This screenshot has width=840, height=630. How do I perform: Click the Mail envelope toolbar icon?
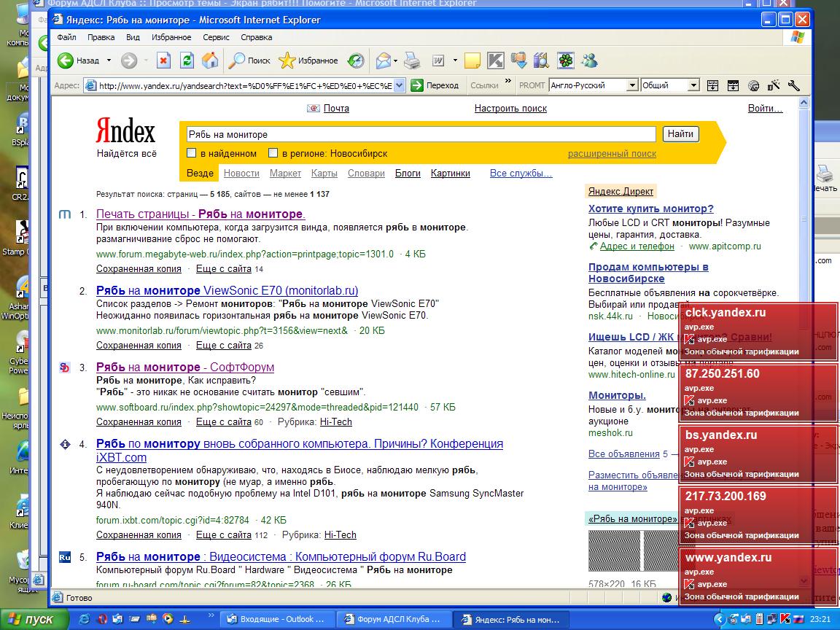[x=383, y=61]
